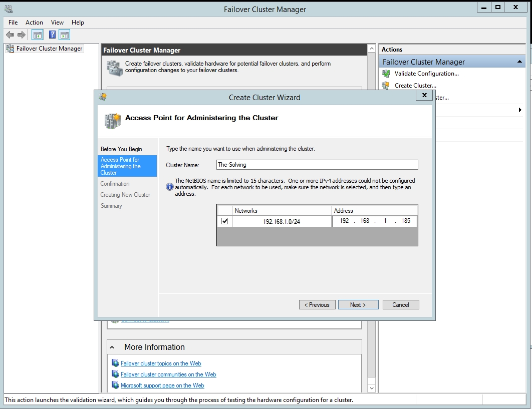Image resolution: width=532 pixels, height=409 pixels.
Task: Click the Validate Configuration action icon
Action: (x=386, y=73)
